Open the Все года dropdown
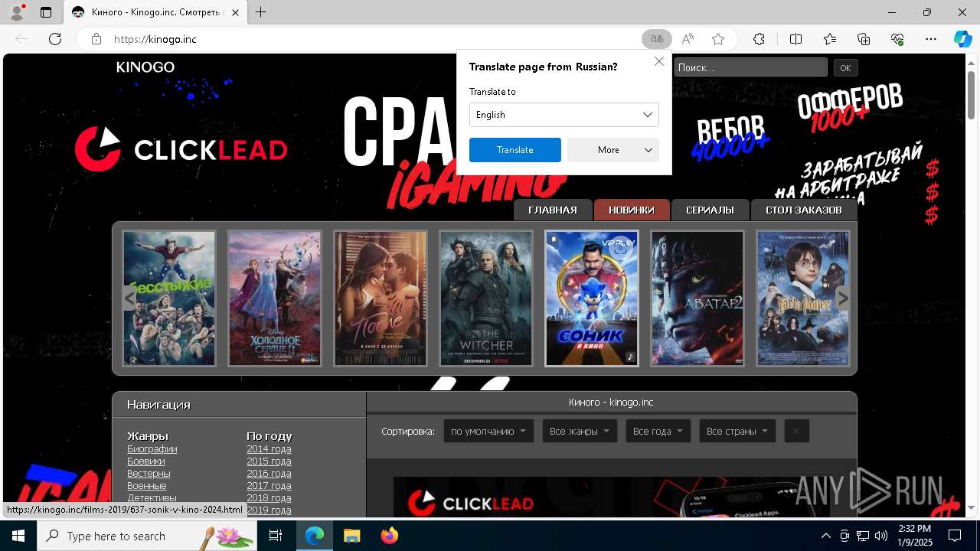Screen dimensions: 980x551 pos(658,431)
